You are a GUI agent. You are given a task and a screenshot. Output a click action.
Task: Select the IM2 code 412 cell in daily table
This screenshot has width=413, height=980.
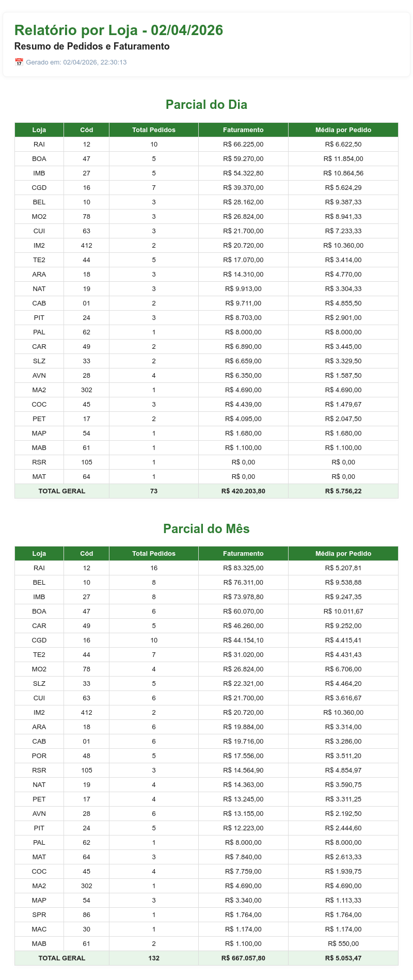click(x=87, y=246)
